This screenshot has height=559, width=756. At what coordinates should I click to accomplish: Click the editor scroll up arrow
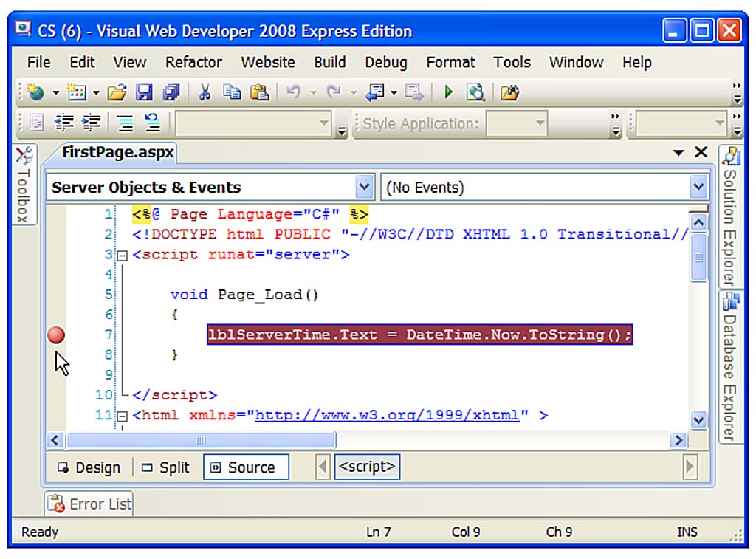pos(698,222)
